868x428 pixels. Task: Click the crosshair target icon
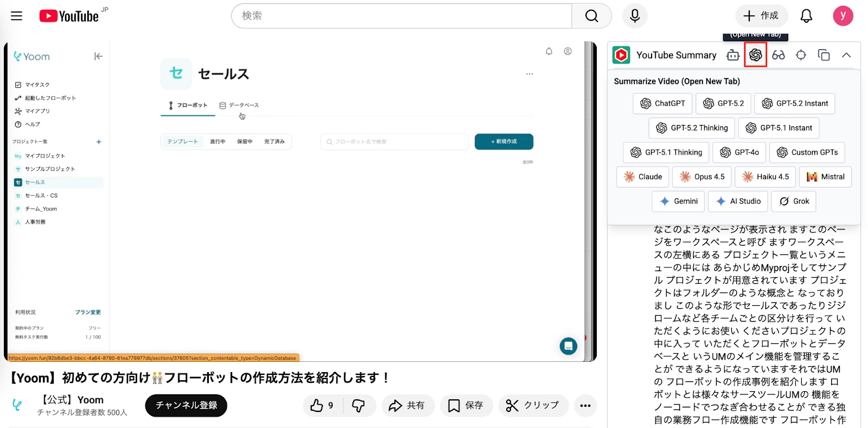(x=801, y=55)
